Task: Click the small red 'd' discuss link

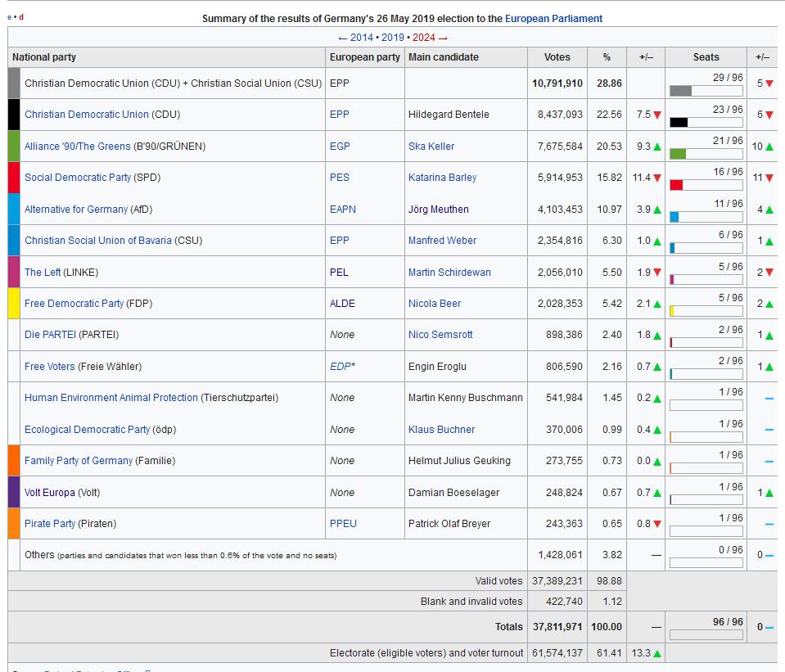Action: [x=21, y=17]
